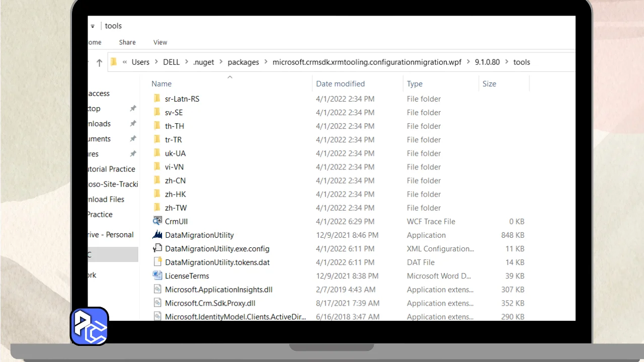This screenshot has height=362, width=644.
Task: Open Tutorial Practice in the navigation pane
Action: click(112, 169)
